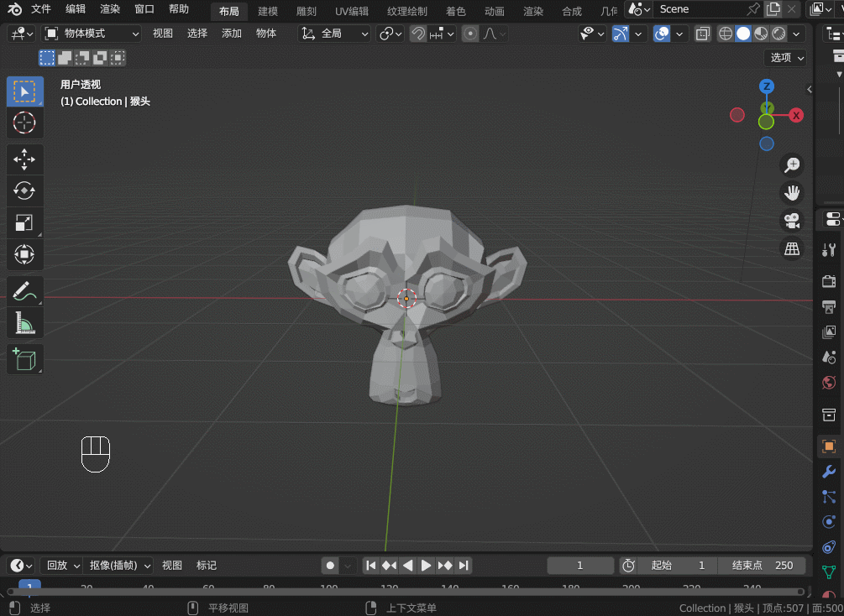Switch to wireframe viewport shading
The width and height of the screenshot is (844, 616).
[726, 34]
